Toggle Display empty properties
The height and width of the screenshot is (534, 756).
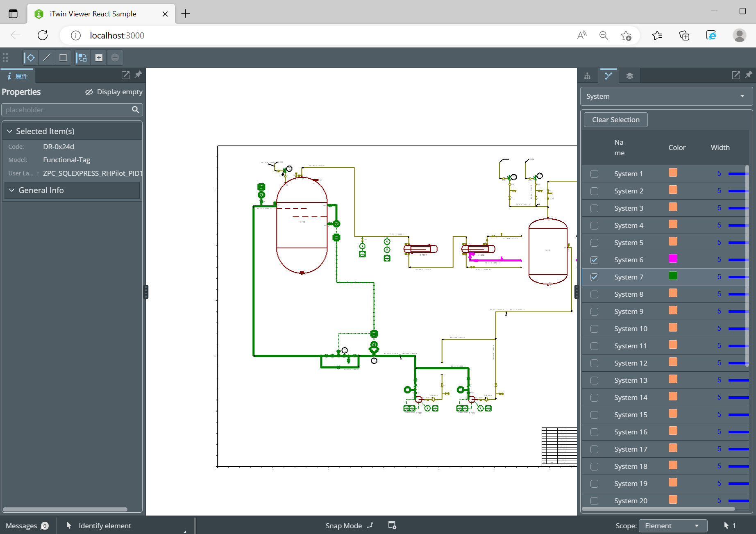(x=114, y=92)
